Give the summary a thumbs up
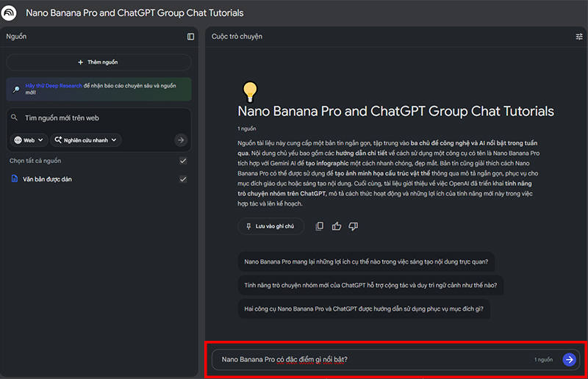The image size is (588, 379). (337, 226)
